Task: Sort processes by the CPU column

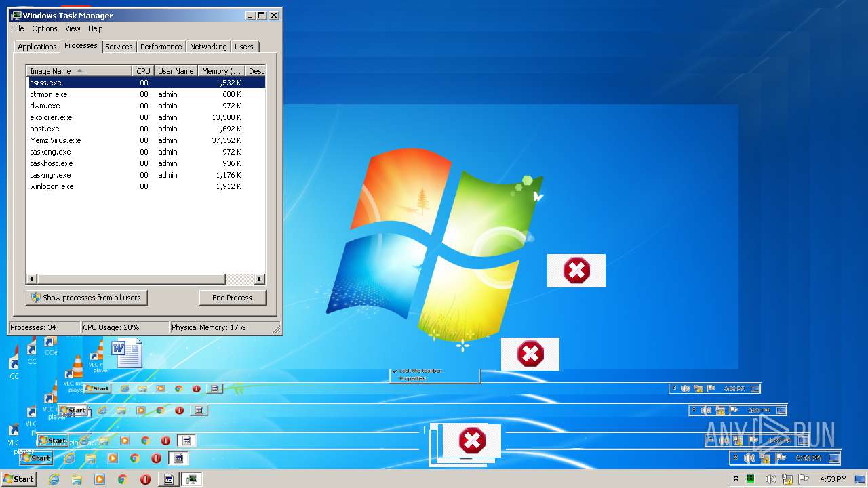Action: click(x=143, y=71)
